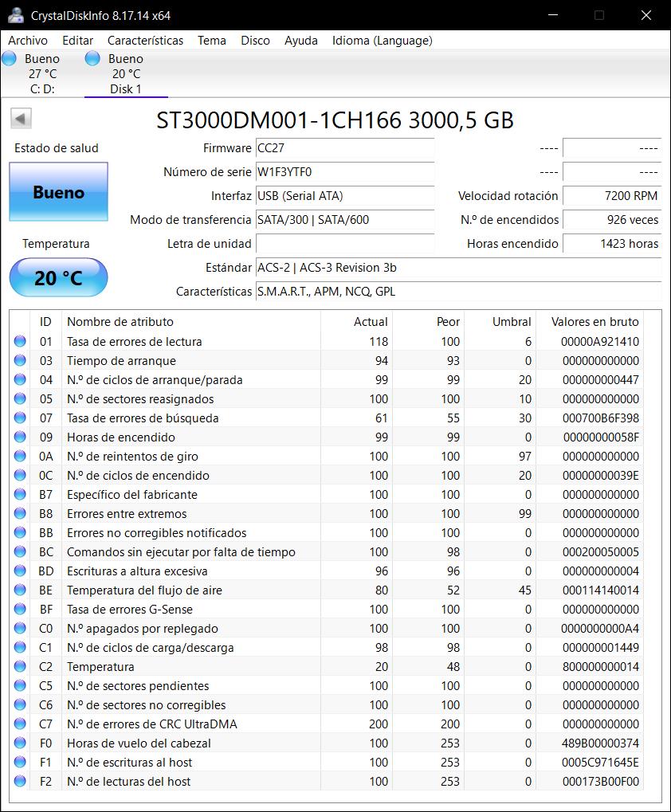Viewport: 671px width, 812px height.
Task: Click the Características field S.M.A.R.T., APM, NCQ
Action: 458,292
